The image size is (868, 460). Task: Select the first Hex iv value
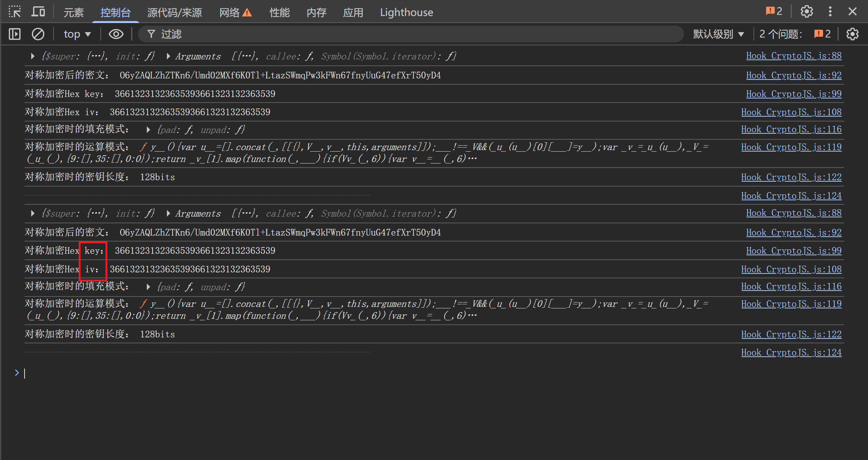click(x=190, y=112)
